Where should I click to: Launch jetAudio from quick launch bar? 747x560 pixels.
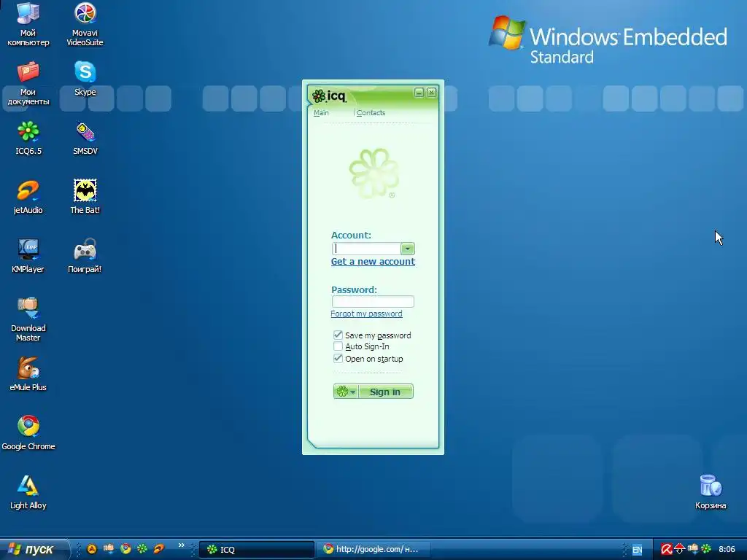[158, 549]
